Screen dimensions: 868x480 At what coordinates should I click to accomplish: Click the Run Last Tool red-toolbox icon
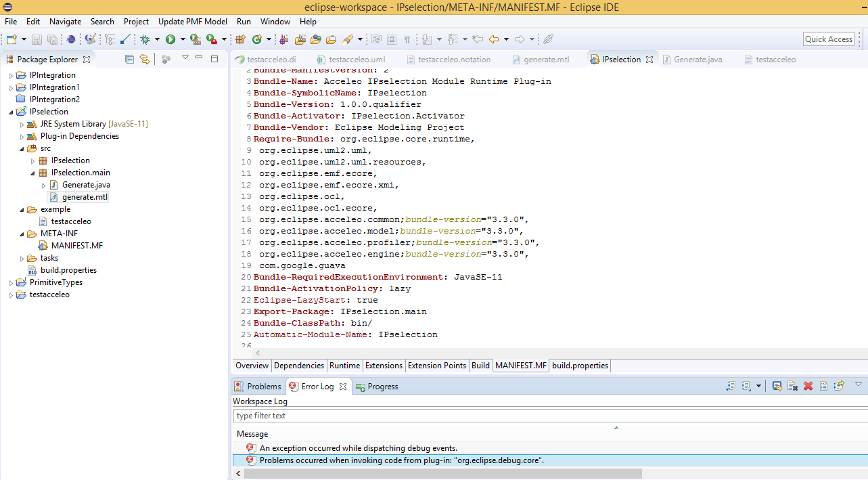[211, 39]
